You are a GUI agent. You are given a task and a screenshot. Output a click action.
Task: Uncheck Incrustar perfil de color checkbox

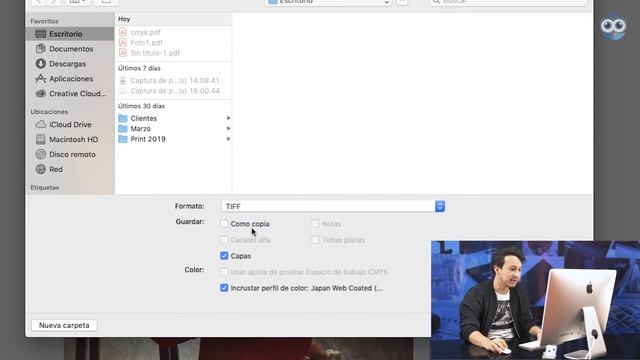[x=224, y=288]
